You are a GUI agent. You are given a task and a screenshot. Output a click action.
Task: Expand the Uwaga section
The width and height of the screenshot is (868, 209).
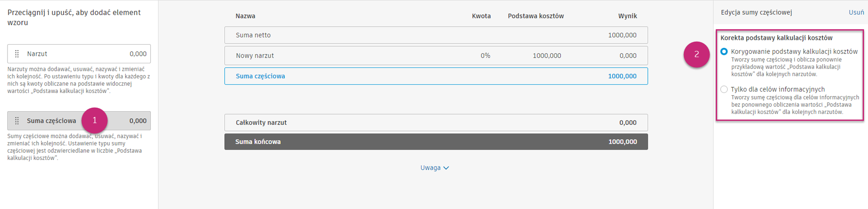430,168
